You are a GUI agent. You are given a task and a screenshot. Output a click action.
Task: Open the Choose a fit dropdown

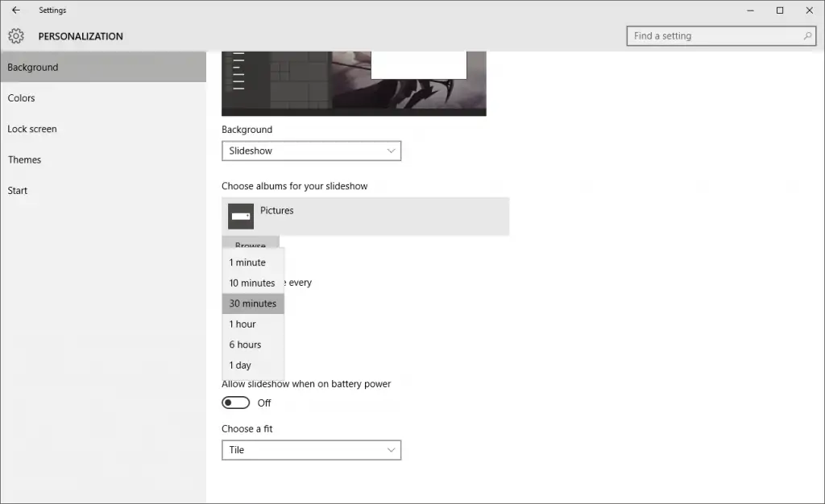[x=312, y=450]
